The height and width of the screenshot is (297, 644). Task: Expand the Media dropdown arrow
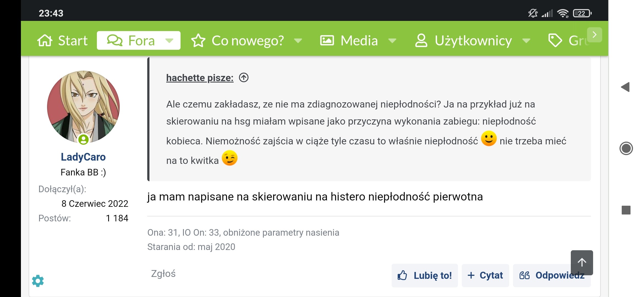(392, 41)
